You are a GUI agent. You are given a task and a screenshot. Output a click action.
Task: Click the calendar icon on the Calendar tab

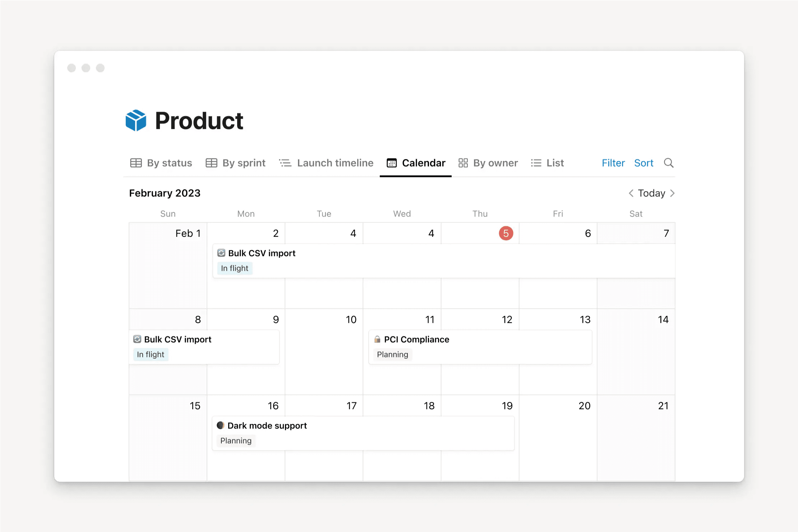392,163
